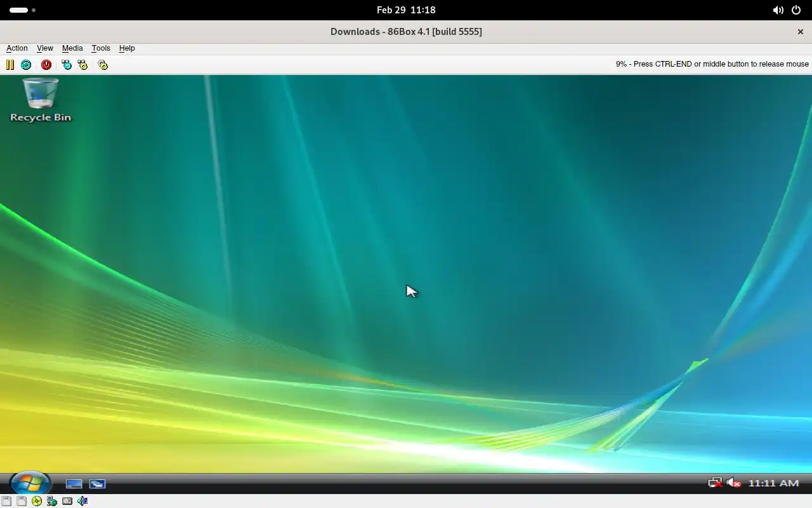Click the power icon in the top bar
This screenshot has width=812, height=508.
(796, 10)
